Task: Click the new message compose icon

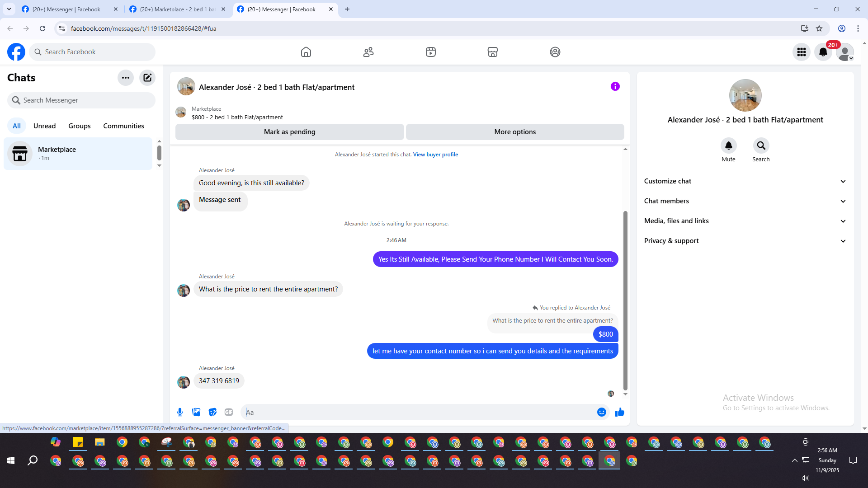Action: point(147,78)
